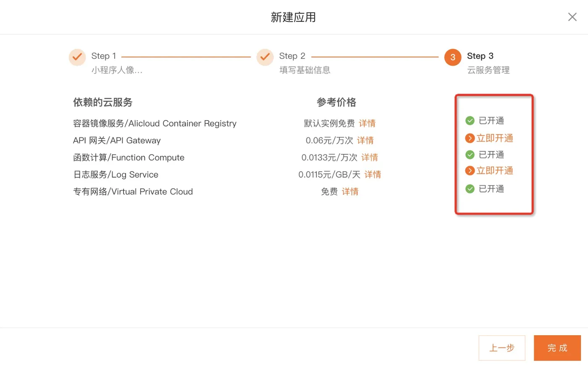Click the 依赖的云服务 column heading

tap(103, 102)
